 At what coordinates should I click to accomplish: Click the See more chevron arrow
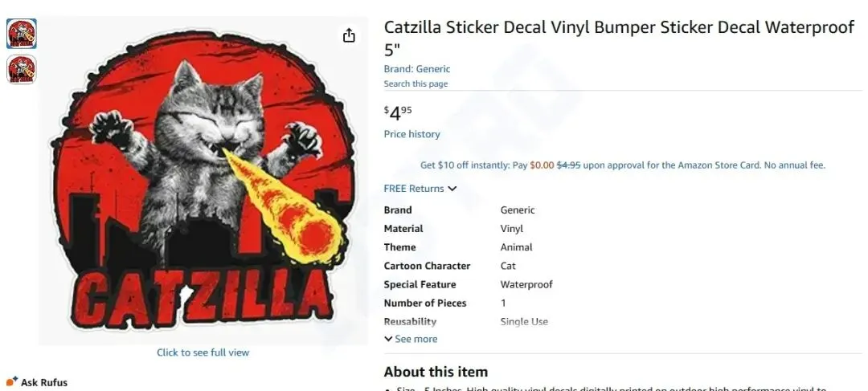[x=388, y=339]
